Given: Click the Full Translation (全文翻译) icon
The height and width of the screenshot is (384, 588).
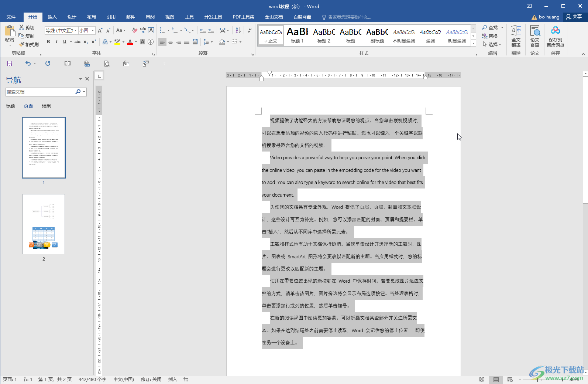Looking at the screenshot, I should [516, 36].
